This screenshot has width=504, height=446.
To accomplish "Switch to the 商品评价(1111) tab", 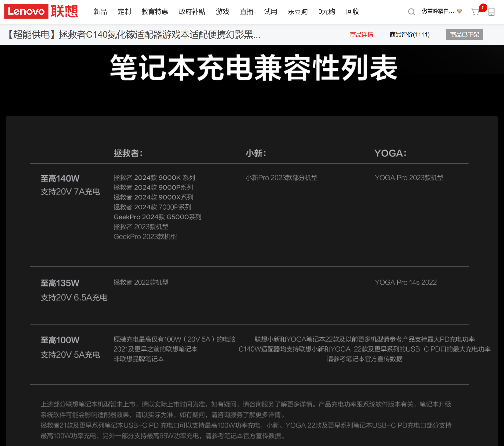I will pyautogui.click(x=409, y=35).
